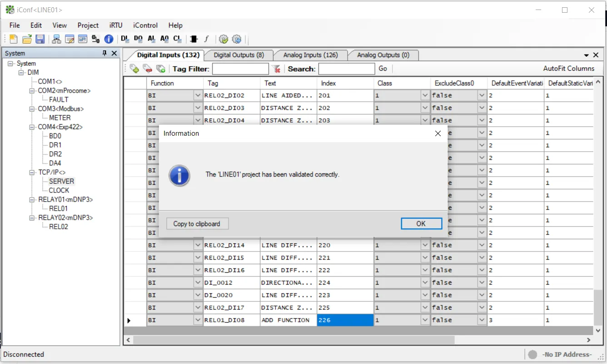This screenshot has width=607, height=364.
Task: Click the function f toolbar icon
Action: coord(206,39)
